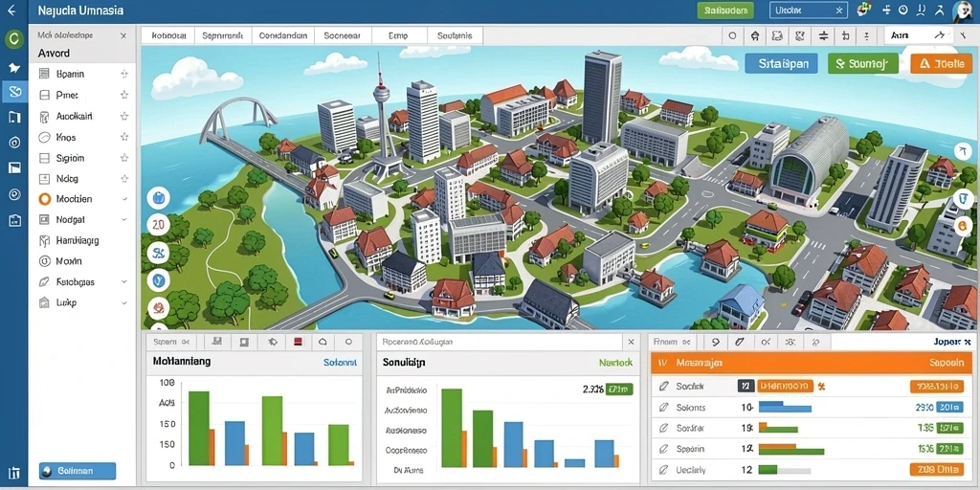Viewport: 980px width, 490px height.
Task: Click the blue Sitabpan button on the map
Action: click(x=781, y=63)
